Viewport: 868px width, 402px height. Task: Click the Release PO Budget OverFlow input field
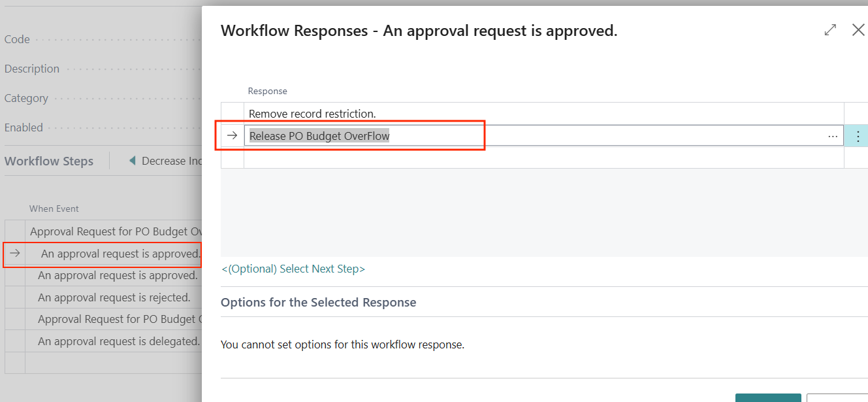522,136
